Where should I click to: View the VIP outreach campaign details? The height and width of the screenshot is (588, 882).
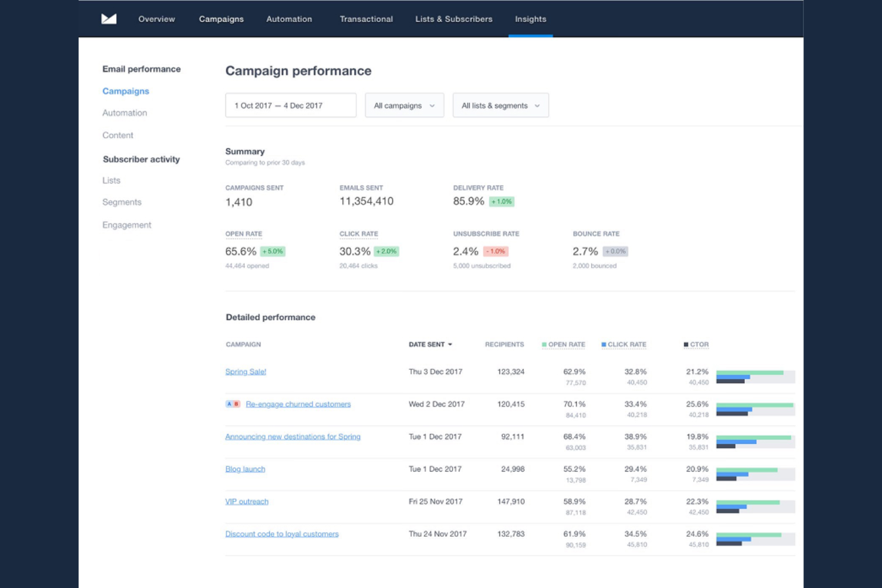tap(246, 501)
